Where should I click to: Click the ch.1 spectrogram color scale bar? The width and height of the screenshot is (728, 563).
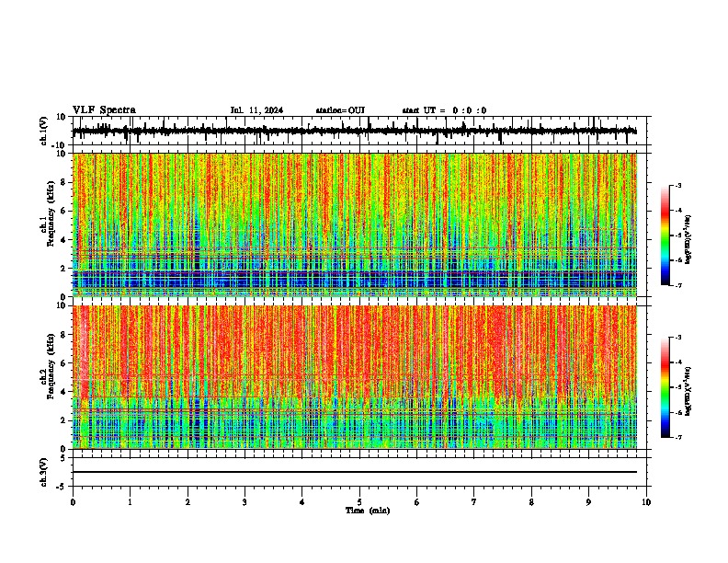click(665, 235)
